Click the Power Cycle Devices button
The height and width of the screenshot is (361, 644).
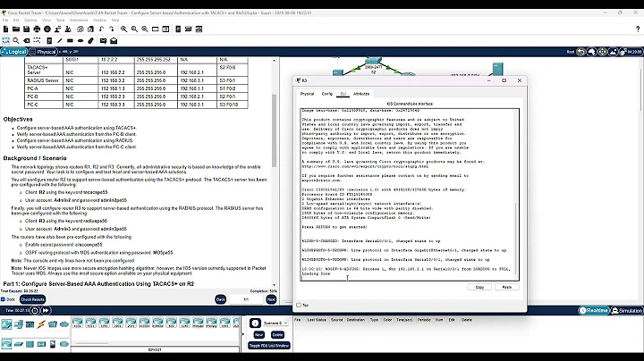(x=35, y=311)
